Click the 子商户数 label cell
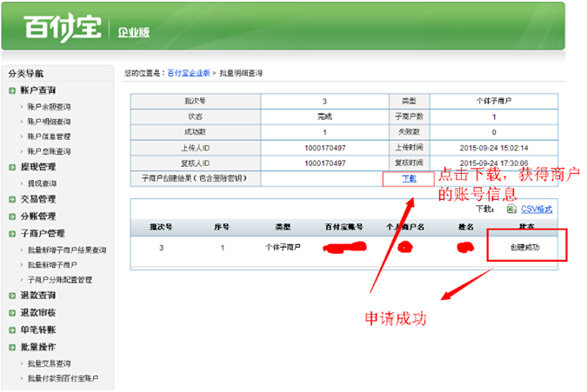The image size is (587, 392). (x=410, y=116)
